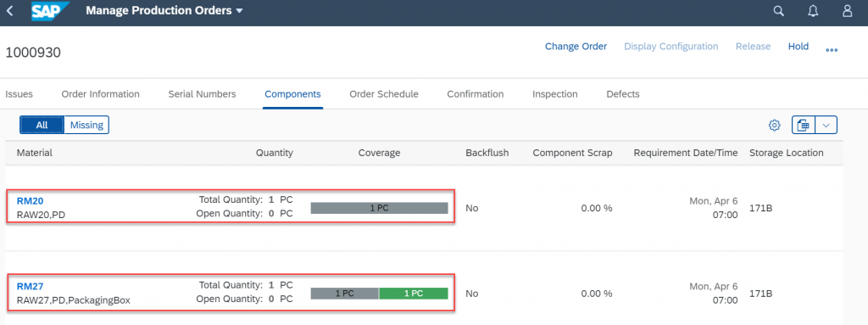
Task: Open the more actions ellipsis
Action: click(x=832, y=50)
